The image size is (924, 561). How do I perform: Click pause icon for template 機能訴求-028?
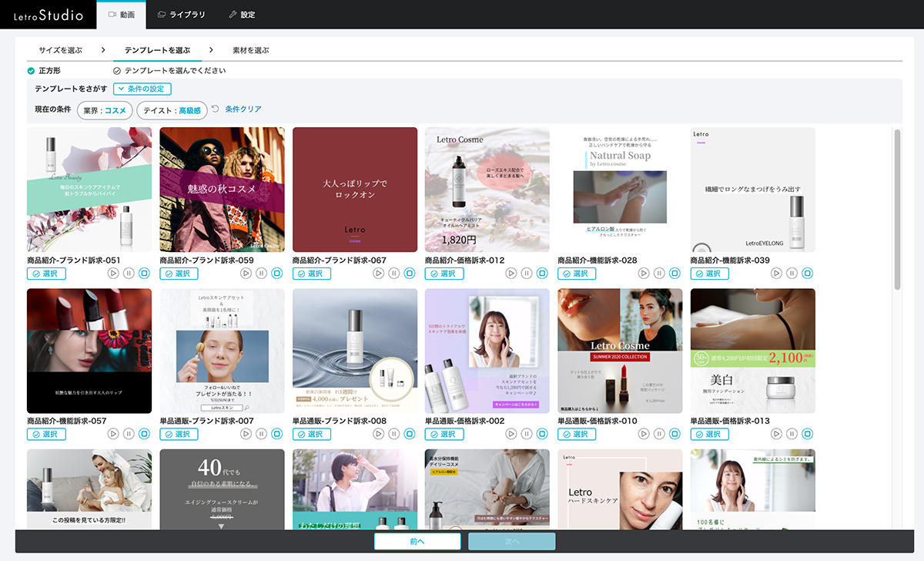[659, 274]
